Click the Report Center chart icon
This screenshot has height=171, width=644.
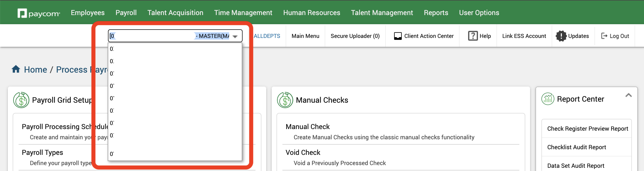coord(548,99)
